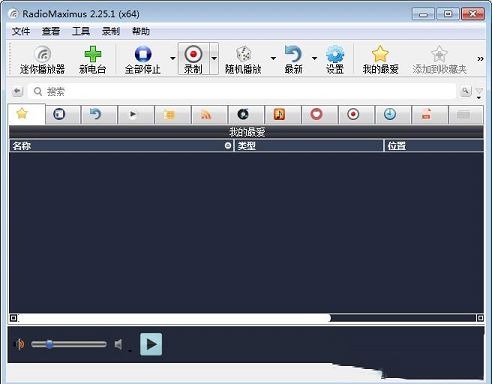The image size is (492, 384).
Task: Open the 录制 menu in menu bar
Action: 111,31
